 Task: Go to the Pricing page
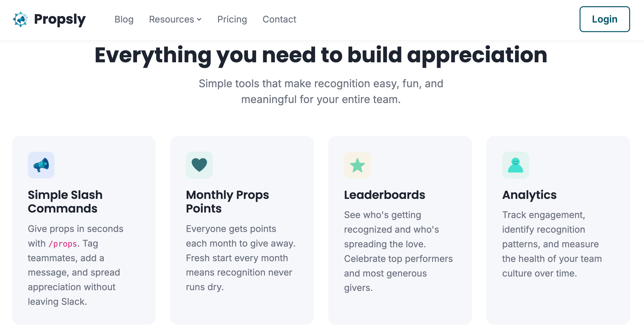pyautogui.click(x=232, y=19)
